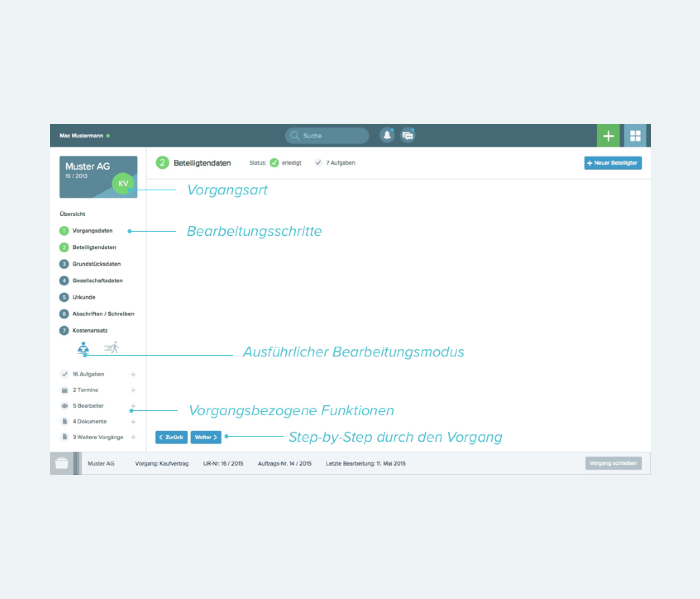Image resolution: width=700 pixels, height=599 pixels.
Task: Go to step 4 Gesellschaftsdaten
Action: tap(91, 280)
